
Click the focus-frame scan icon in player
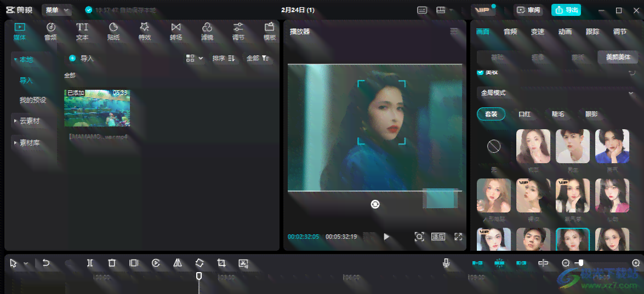click(x=419, y=237)
